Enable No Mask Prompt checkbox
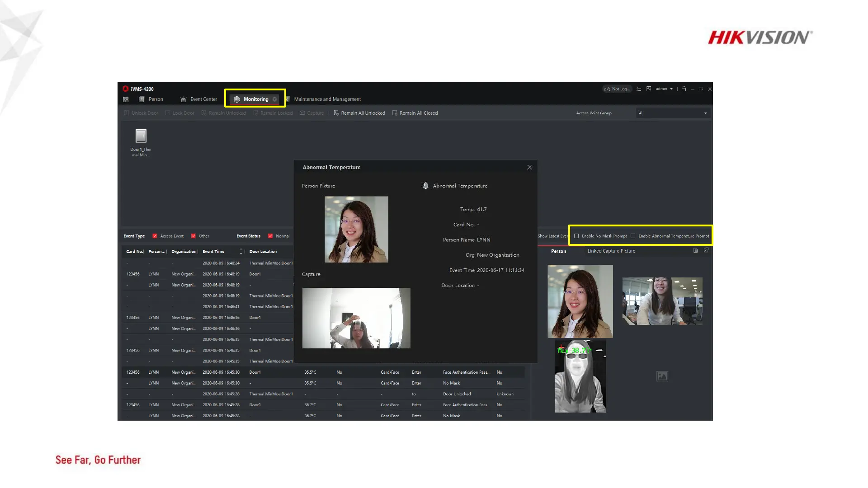Viewport: 868px width, 488px height. click(576, 236)
